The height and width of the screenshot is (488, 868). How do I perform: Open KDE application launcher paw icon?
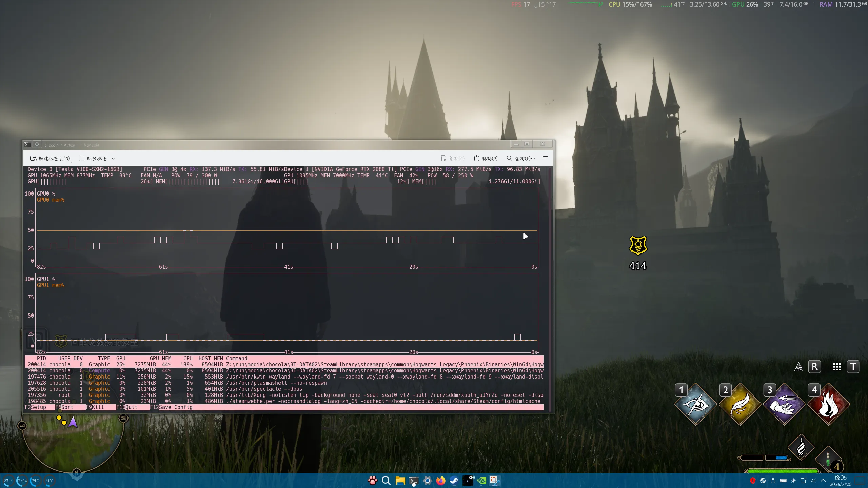(373, 481)
